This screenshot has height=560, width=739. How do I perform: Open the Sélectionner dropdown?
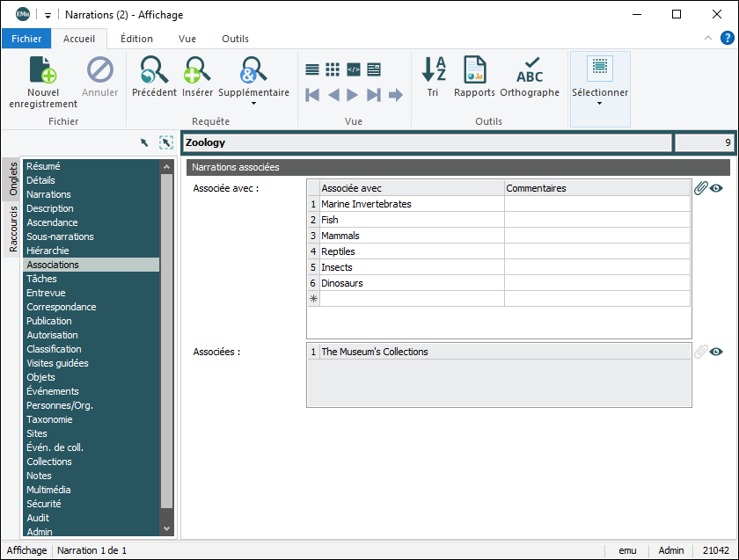[x=600, y=103]
